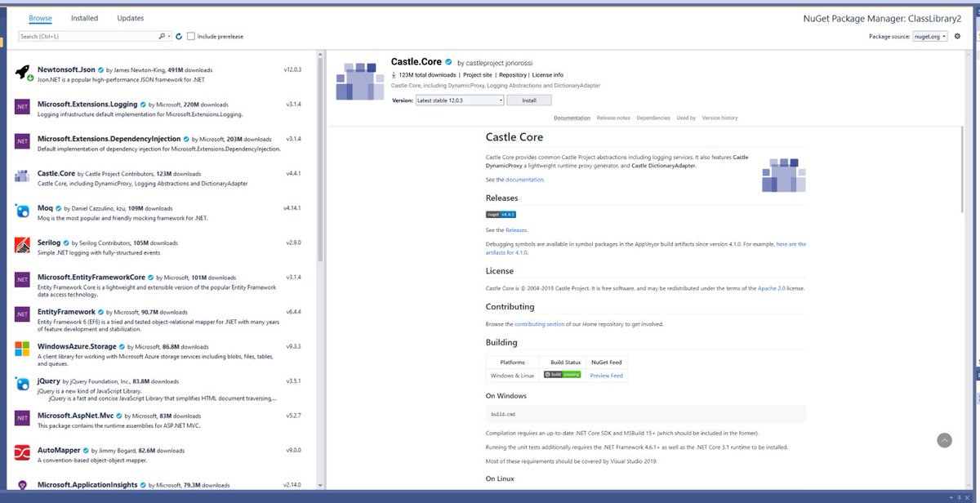The width and height of the screenshot is (980, 503).
Task: Click the build.cmd code block
Action: tap(645, 414)
